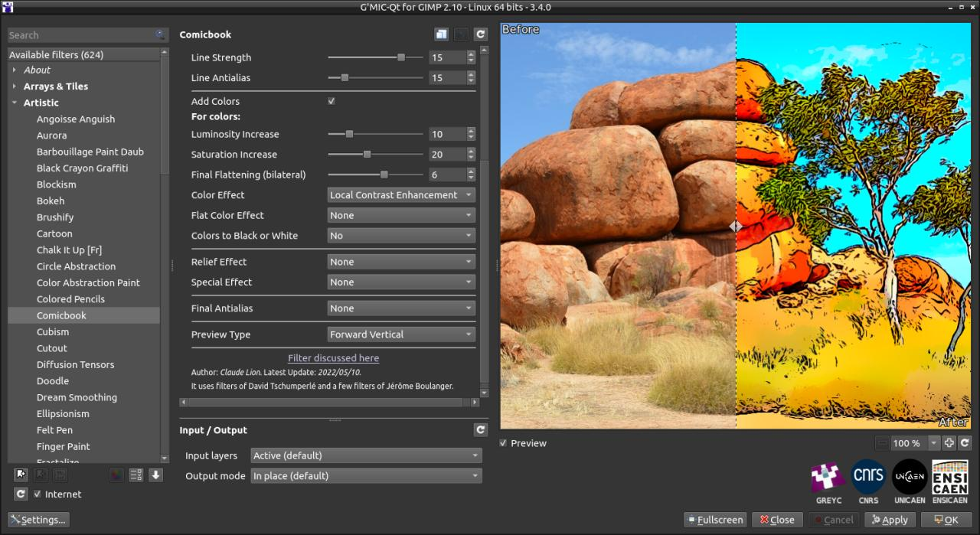
Task: Open the interface settings icon near bottom-left
Action: 38,519
